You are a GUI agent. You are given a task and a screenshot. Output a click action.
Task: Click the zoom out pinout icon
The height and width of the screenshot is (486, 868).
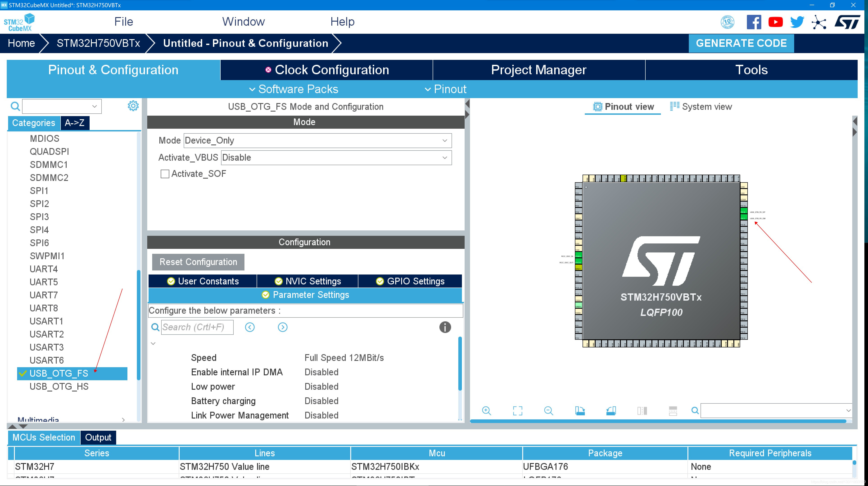[x=549, y=411]
